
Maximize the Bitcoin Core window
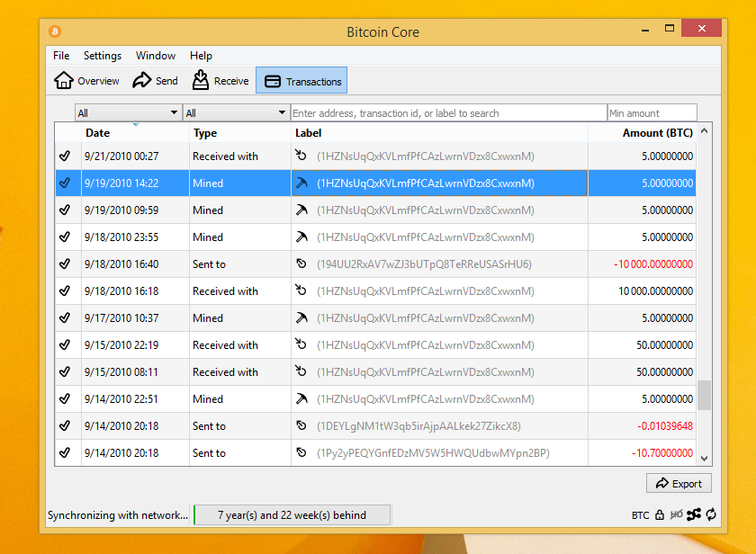(x=670, y=29)
